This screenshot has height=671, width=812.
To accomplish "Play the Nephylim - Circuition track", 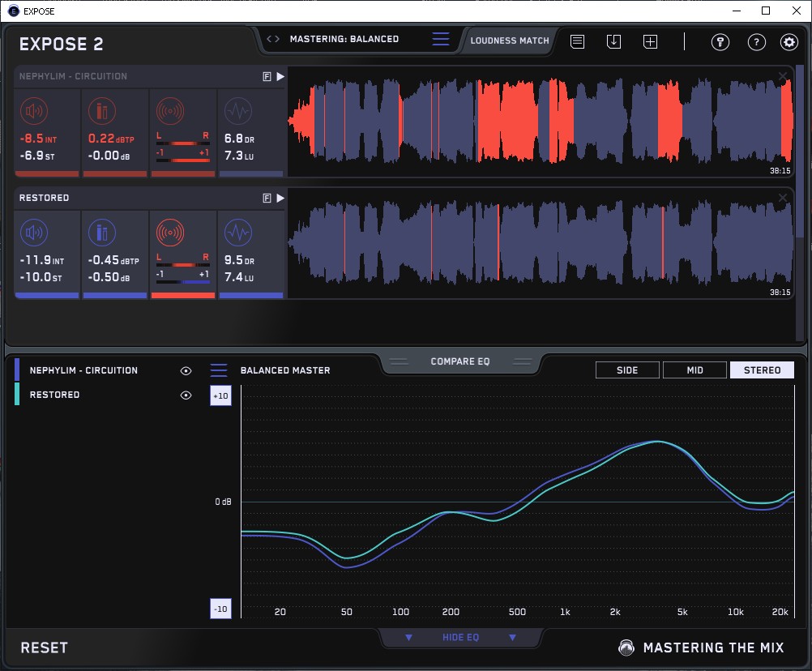I will [x=280, y=76].
